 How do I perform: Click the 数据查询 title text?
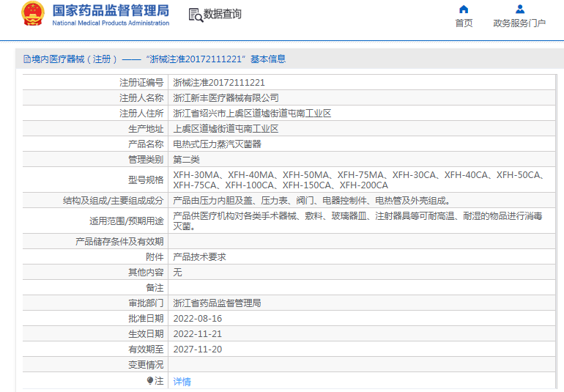coord(222,14)
